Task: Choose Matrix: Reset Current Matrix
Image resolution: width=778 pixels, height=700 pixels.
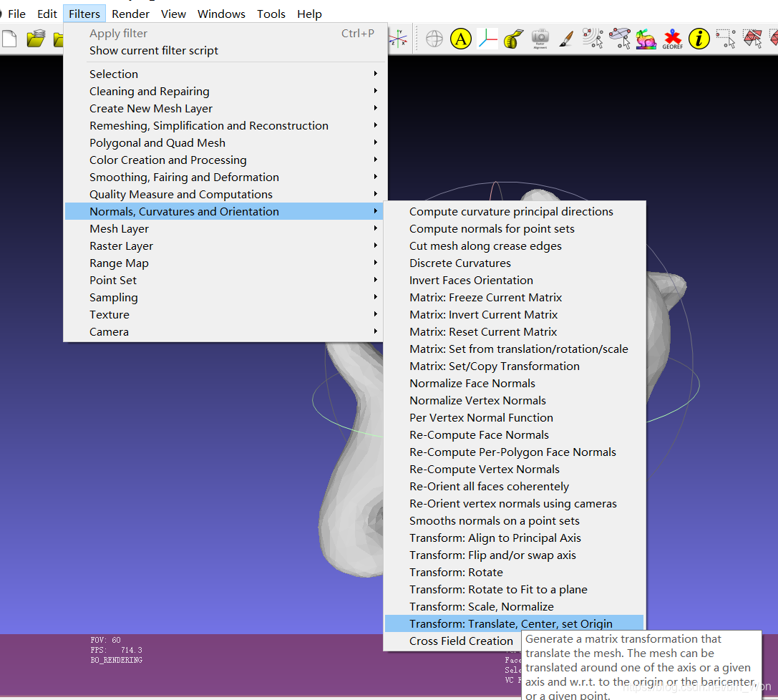Action: point(514,332)
